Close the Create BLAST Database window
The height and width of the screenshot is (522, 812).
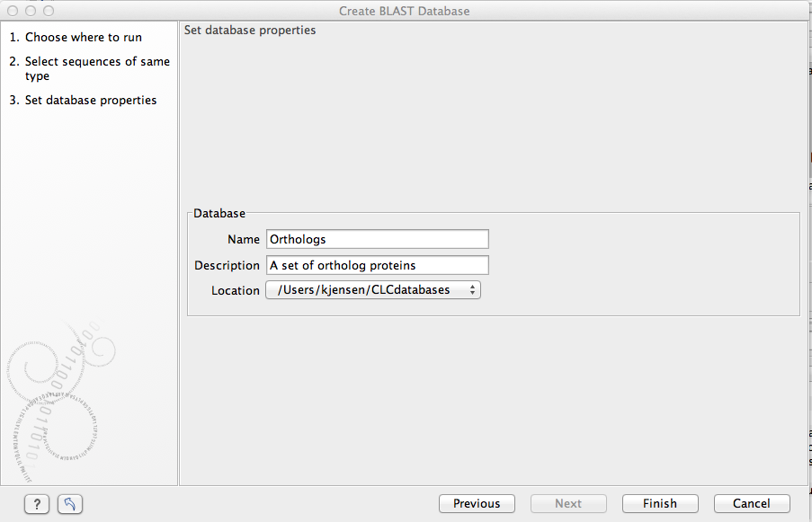coord(13,11)
